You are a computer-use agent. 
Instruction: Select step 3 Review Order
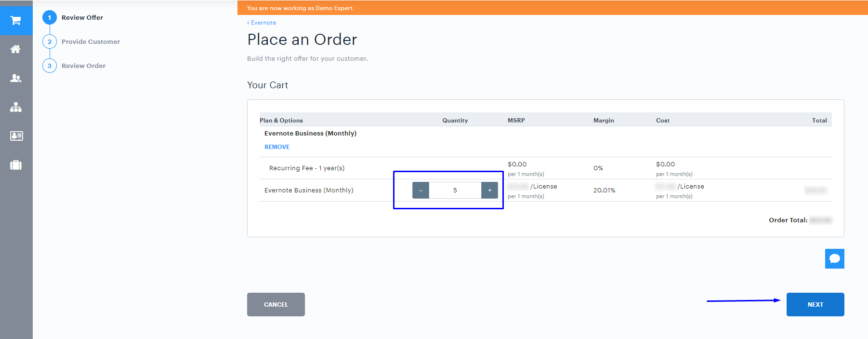(74, 66)
